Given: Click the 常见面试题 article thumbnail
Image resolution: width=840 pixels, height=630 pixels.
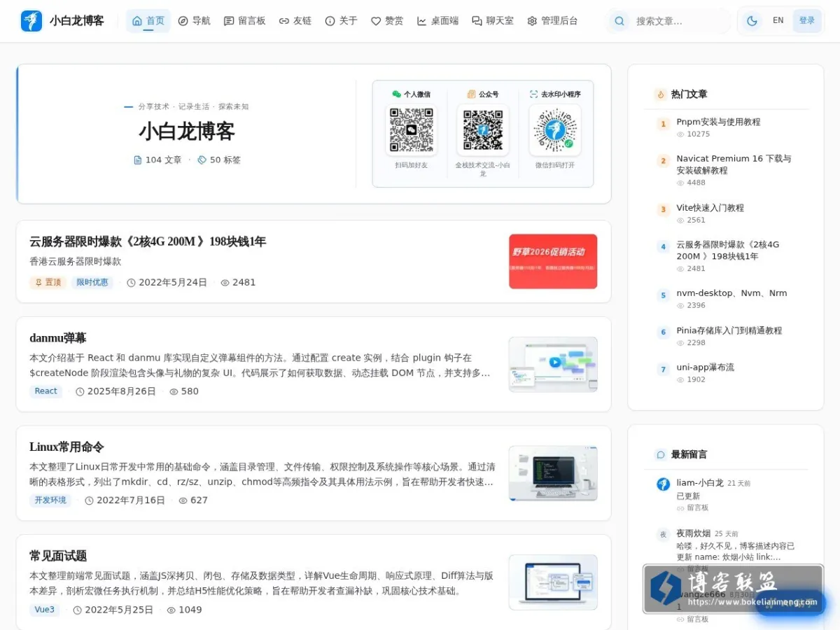Looking at the screenshot, I should click(x=553, y=582).
